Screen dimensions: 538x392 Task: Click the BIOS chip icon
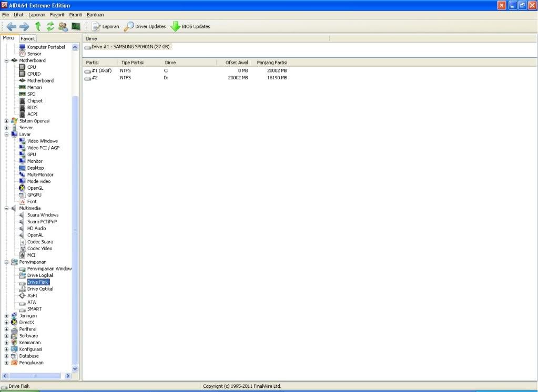(x=22, y=107)
